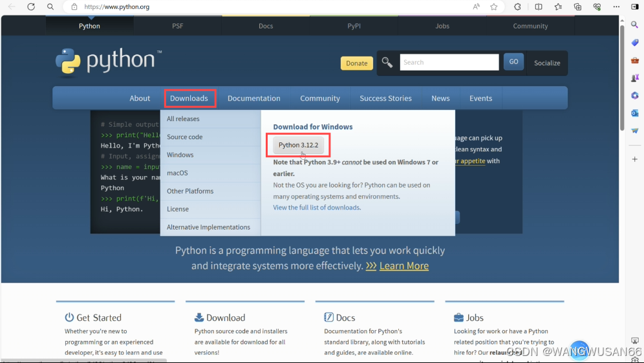
Task: Click the Download arrow icon heading
Action: [199, 317]
